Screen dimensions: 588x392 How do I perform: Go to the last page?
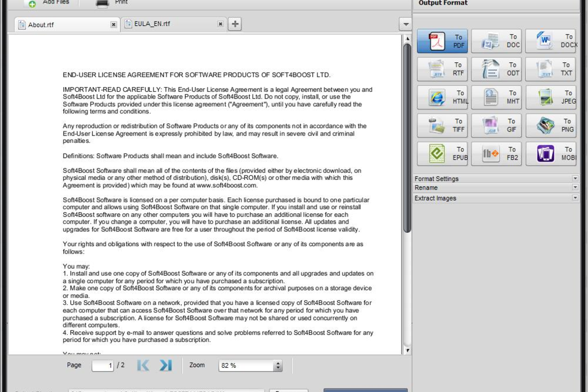pyautogui.click(x=166, y=365)
